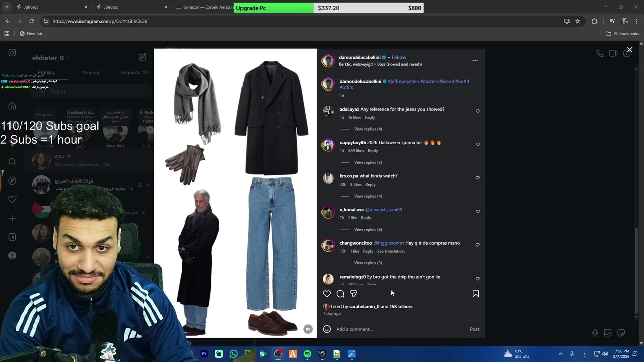This screenshot has width=644, height=362.
Task: Open Spotify from the taskbar
Action: 307,354
